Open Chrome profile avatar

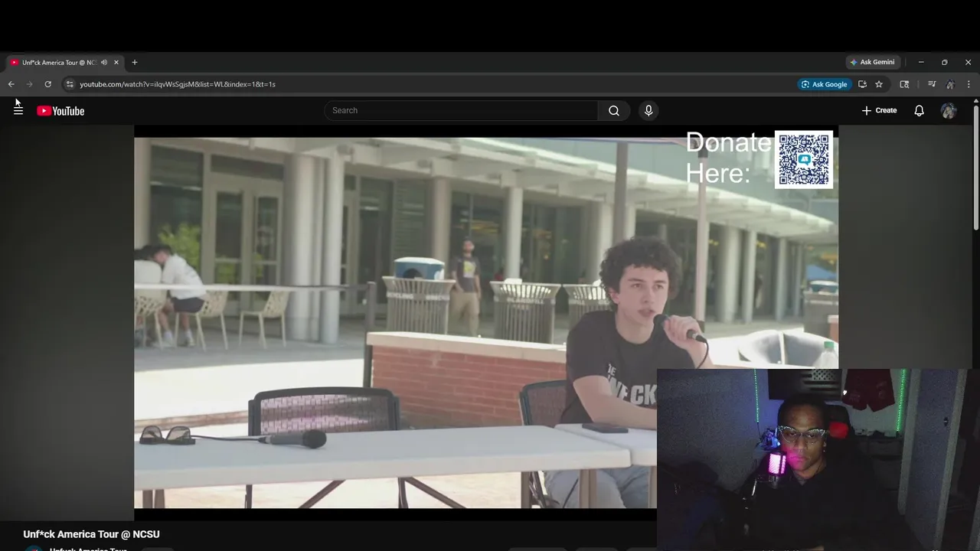pyautogui.click(x=950, y=84)
